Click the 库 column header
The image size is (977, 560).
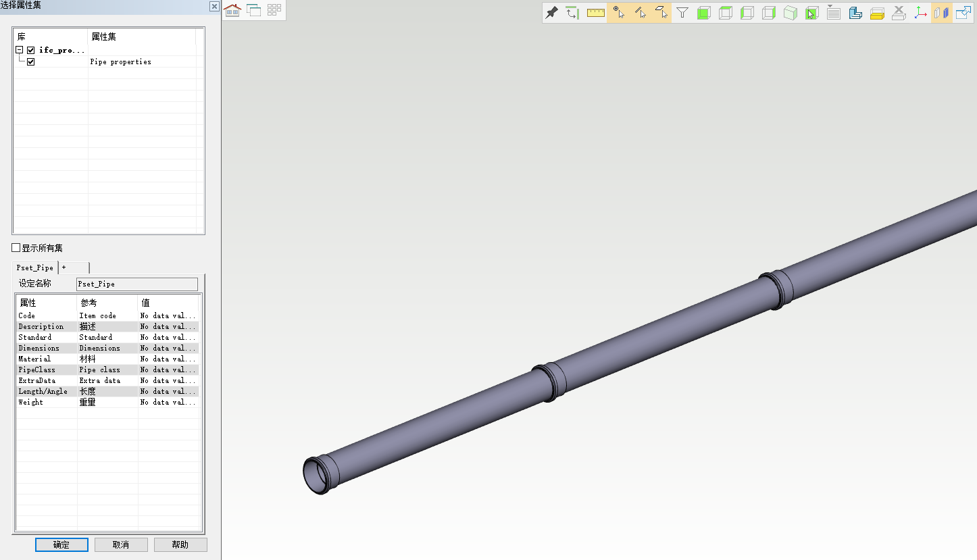[51, 36]
